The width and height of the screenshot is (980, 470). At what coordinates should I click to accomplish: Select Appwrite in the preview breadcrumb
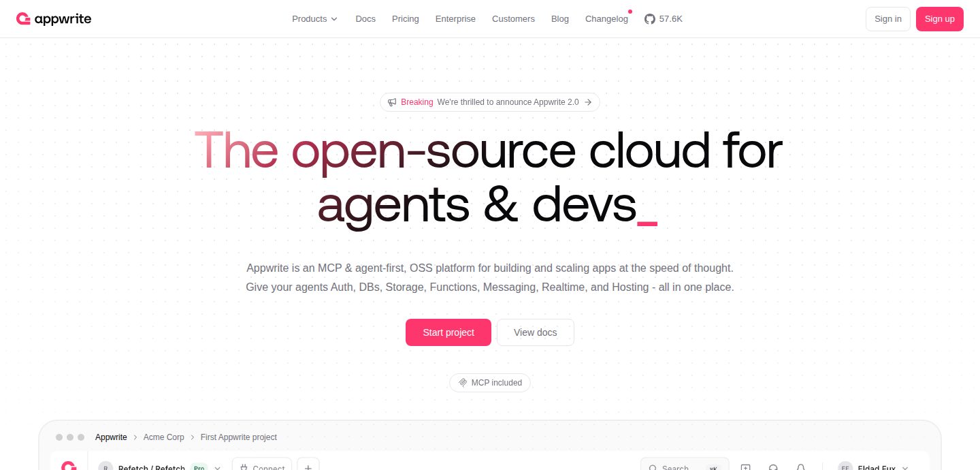pyautogui.click(x=111, y=437)
